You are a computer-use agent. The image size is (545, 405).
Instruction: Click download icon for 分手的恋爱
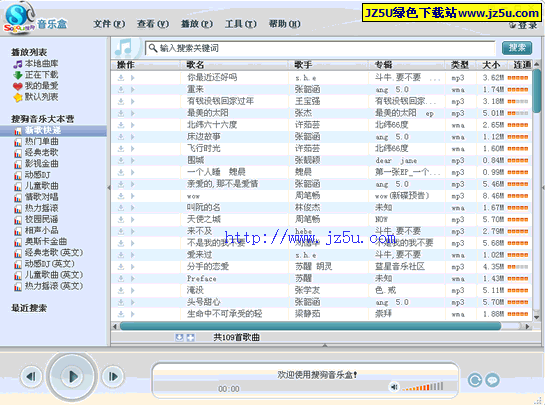(x=121, y=267)
